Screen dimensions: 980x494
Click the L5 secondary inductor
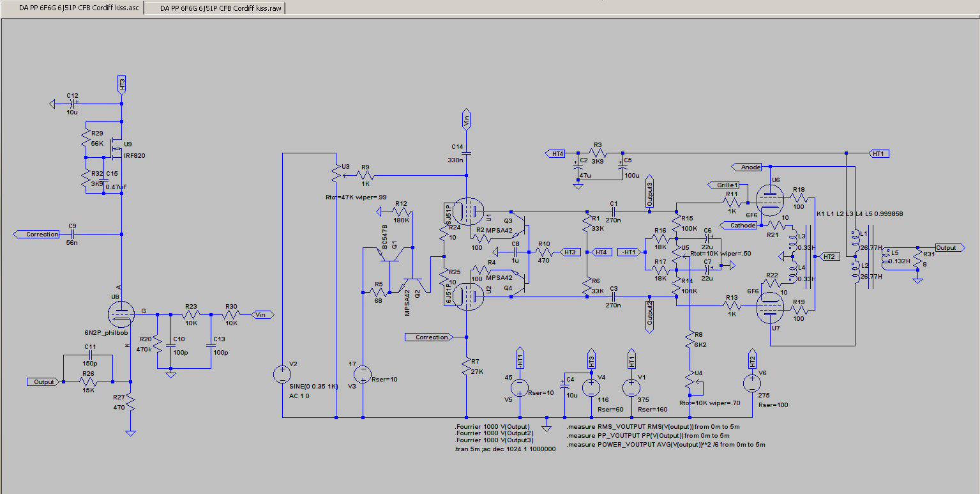(886, 259)
